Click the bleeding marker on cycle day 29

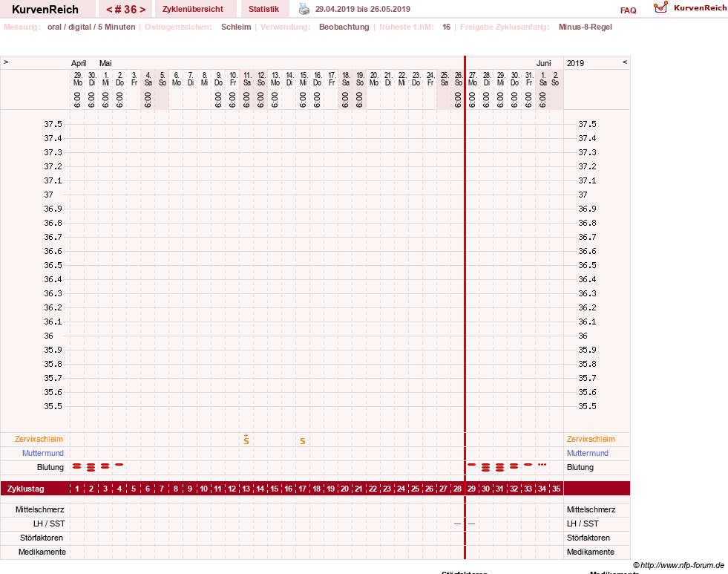pos(472,464)
